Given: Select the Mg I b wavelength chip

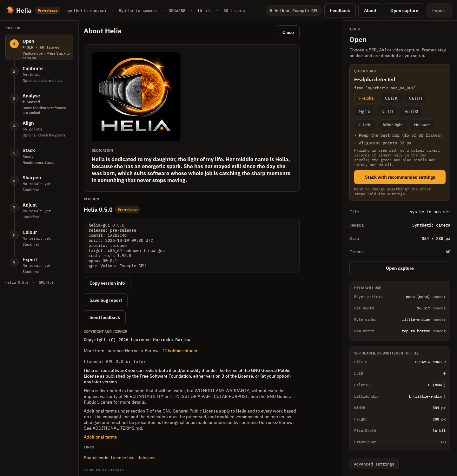Looking at the screenshot, I should click(x=364, y=112).
